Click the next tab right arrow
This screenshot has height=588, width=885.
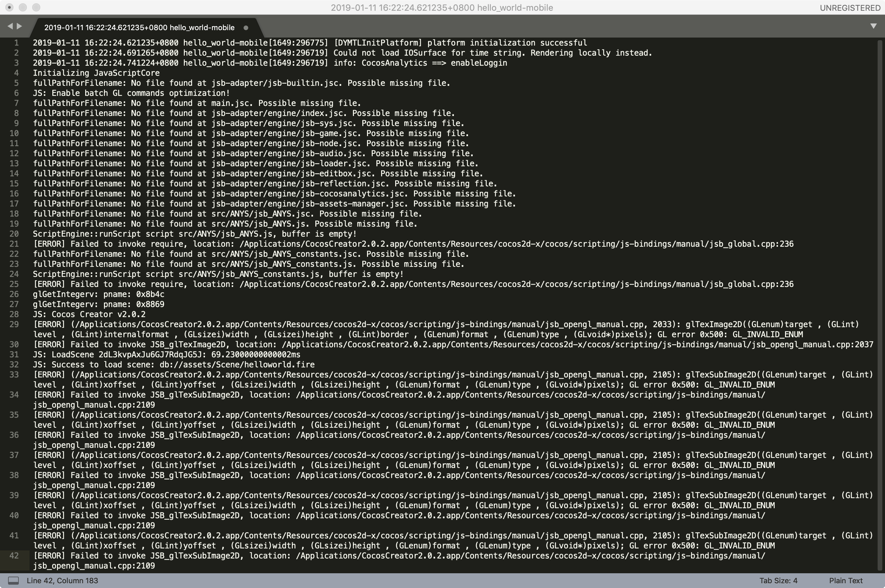point(19,26)
